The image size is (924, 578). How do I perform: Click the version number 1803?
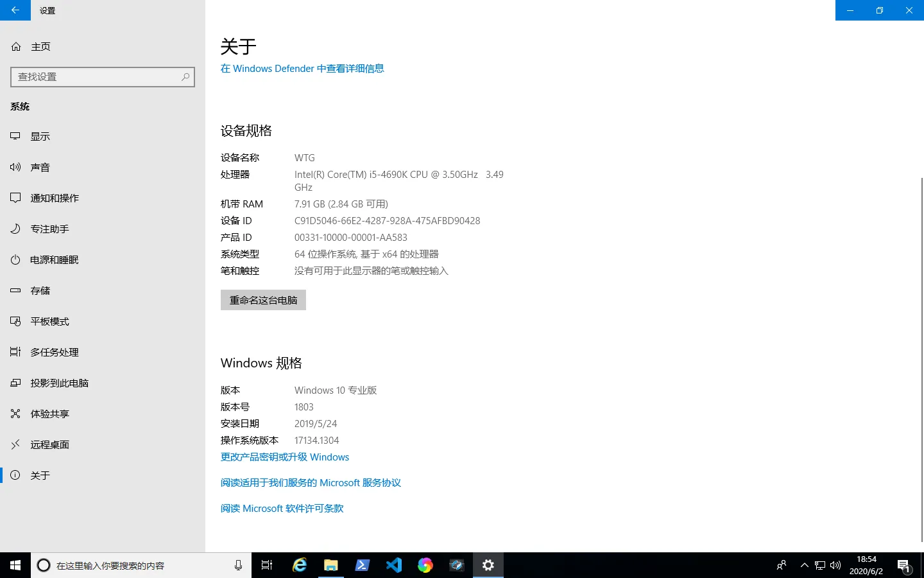[304, 407]
